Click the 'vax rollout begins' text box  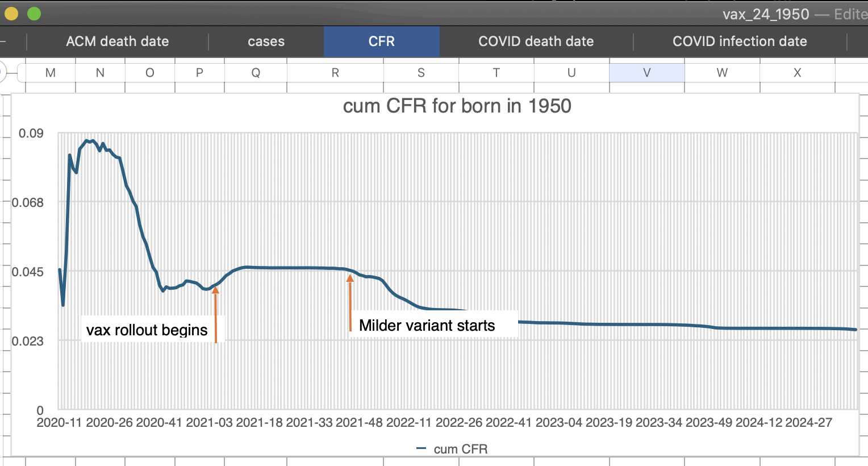coord(147,330)
